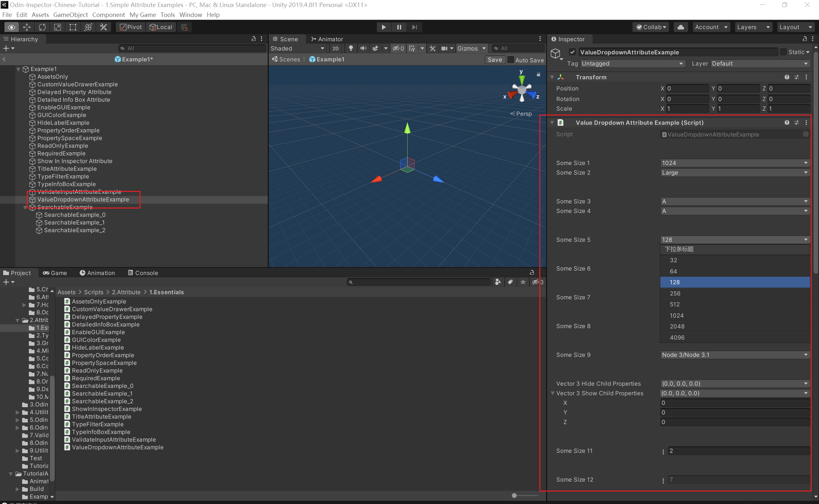Open the Window menu
819x504 pixels.
click(190, 15)
